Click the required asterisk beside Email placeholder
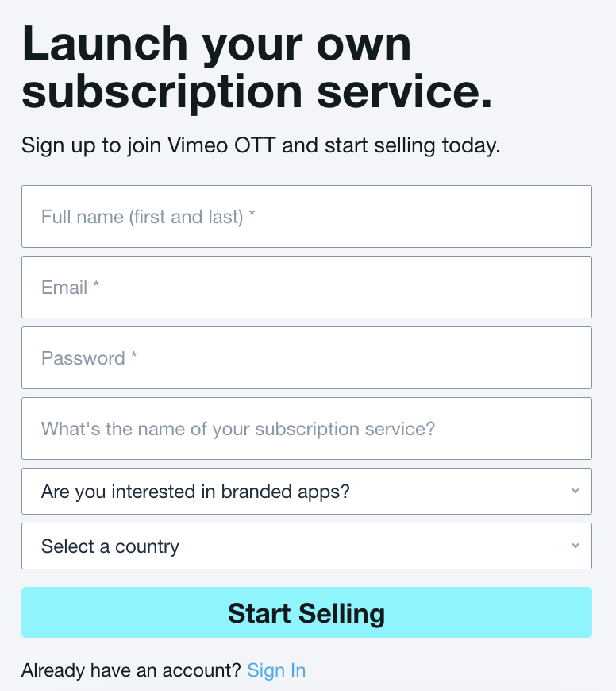616x691 pixels. (x=96, y=287)
